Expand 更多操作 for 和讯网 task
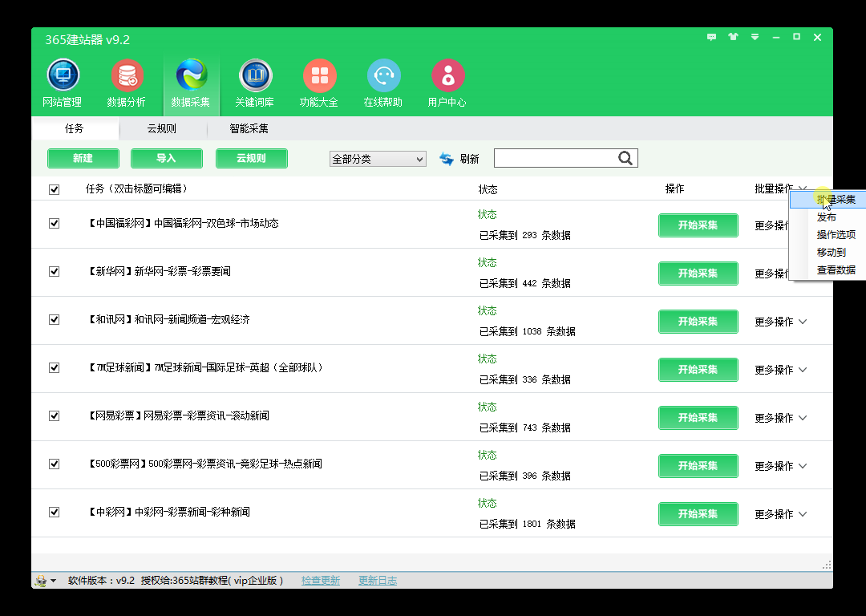 780,322
